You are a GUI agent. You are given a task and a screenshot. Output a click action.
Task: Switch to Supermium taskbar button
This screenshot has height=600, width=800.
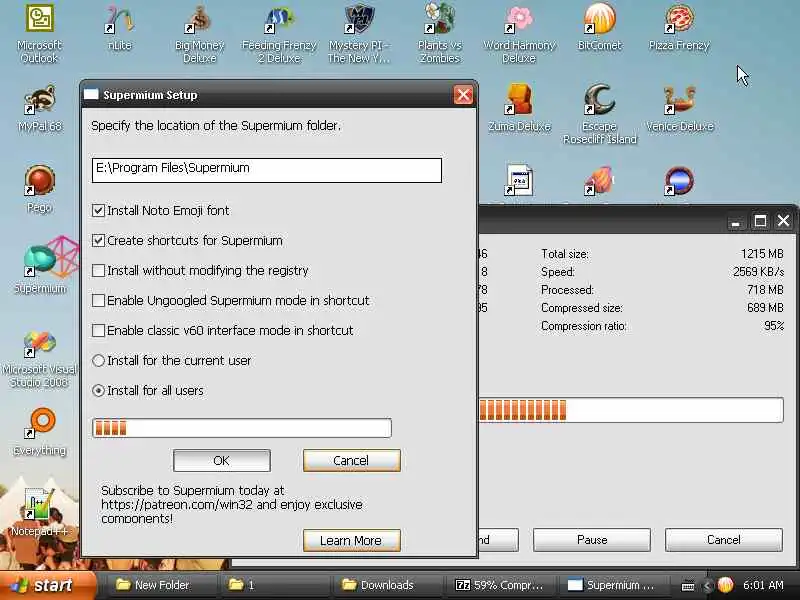coord(612,585)
